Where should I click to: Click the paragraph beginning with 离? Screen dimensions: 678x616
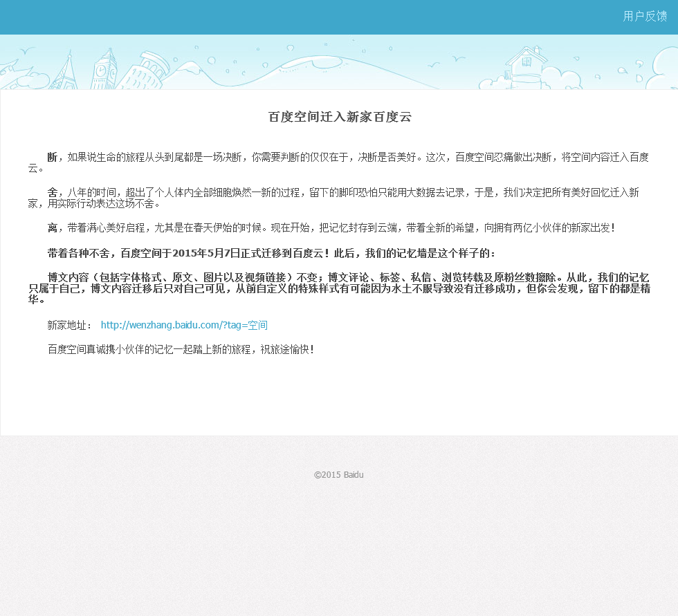point(331,227)
